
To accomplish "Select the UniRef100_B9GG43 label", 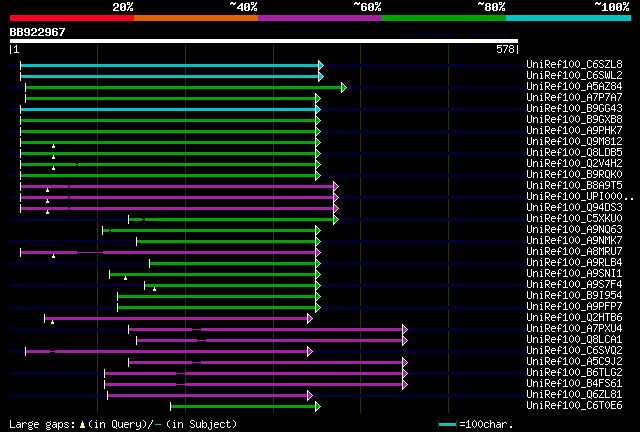I will click(574, 108).
